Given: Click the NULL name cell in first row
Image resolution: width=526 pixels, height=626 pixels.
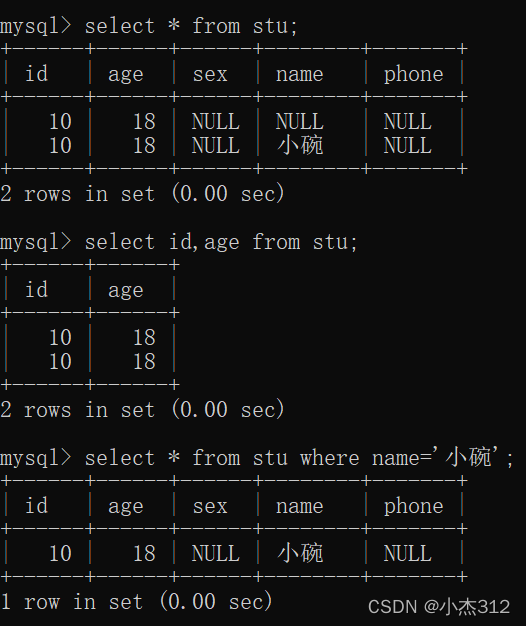Looking at the screenshot, I should [x=300, y=121].
